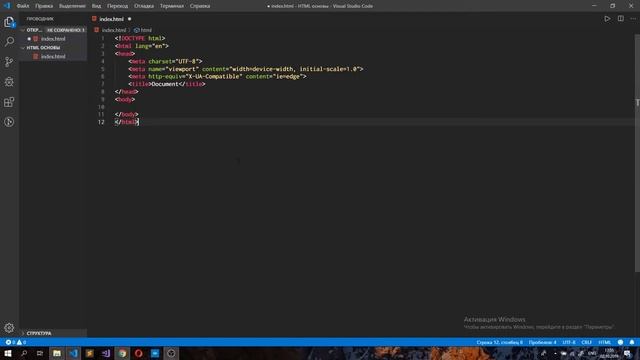Viewport: 640px width, 360px height.
Task: Open the Вид menu
Action: [96, 6]
